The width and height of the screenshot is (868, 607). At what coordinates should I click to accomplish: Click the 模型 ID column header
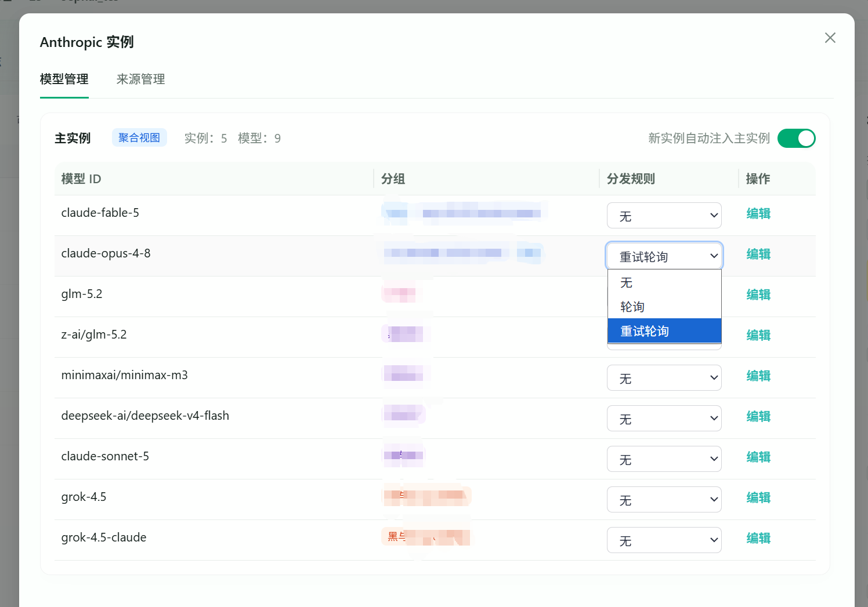[x=81, y=179]
